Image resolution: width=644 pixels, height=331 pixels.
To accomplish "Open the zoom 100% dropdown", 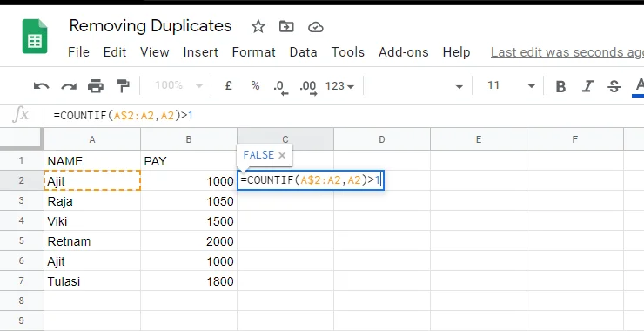I will (178, 85).
